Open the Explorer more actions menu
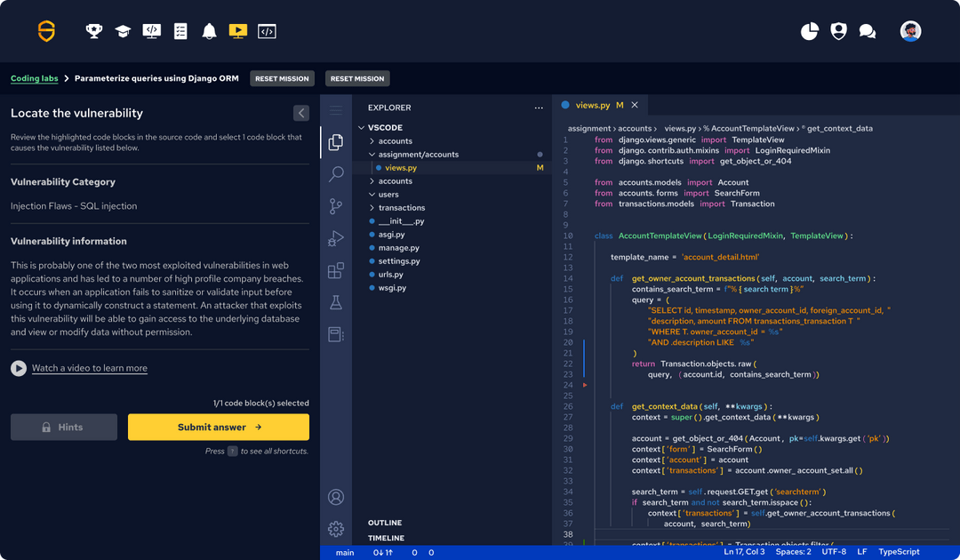This screenshot has height=560, width=960. [x=539, y=107]
